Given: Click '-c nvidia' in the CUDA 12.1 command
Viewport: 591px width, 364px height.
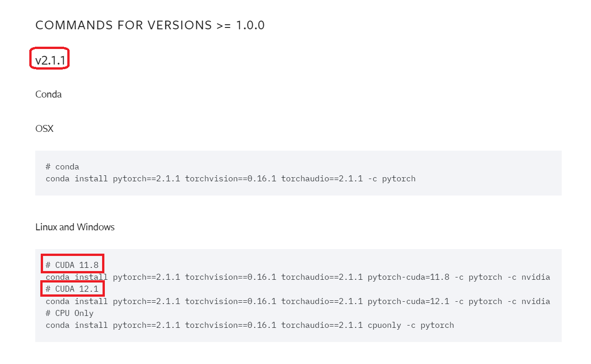Looking at the screenshot, I should click(528, 301).
